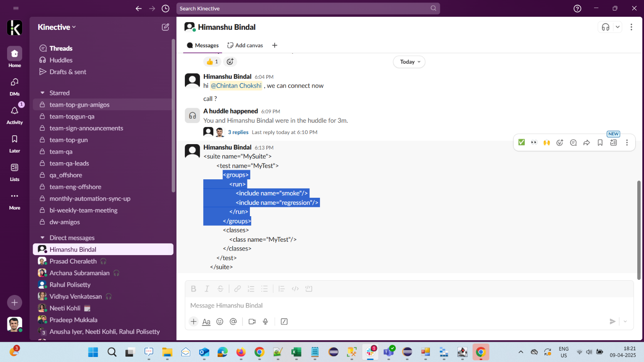The height and width of the screenshot is (362, 644).
Task: Add a new tab with plus button
Action: pos(275,45)
